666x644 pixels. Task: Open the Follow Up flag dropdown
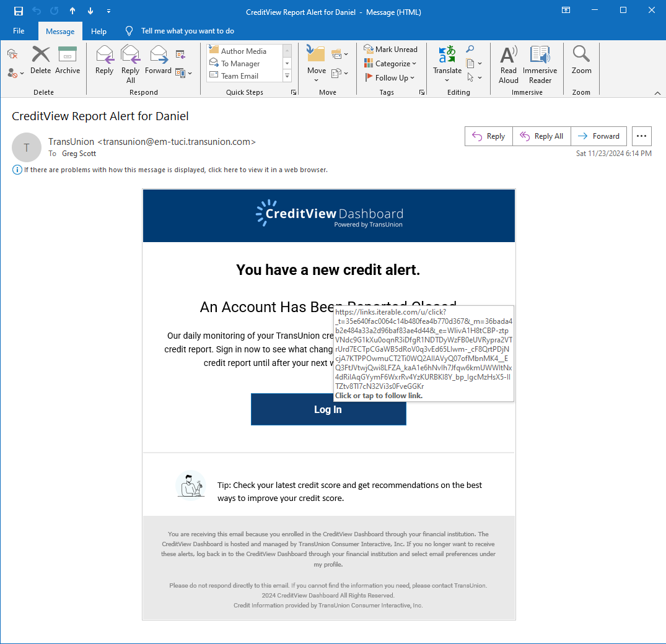pos(389,78)
